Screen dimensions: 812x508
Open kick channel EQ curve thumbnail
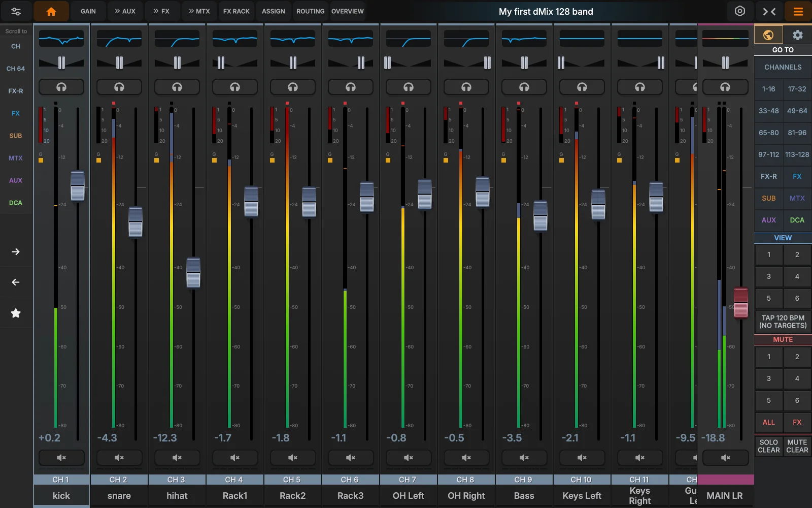(x=61, y=38)
